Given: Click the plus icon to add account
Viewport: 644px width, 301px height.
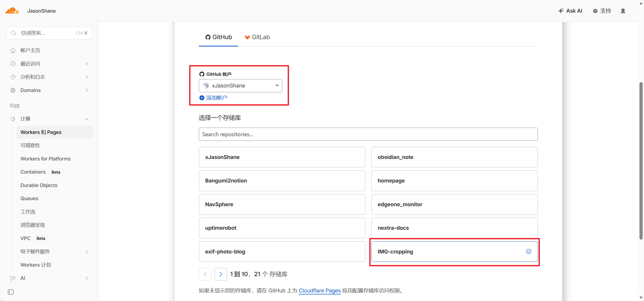Looking at the screenshot, I should [x=202, y=98].
